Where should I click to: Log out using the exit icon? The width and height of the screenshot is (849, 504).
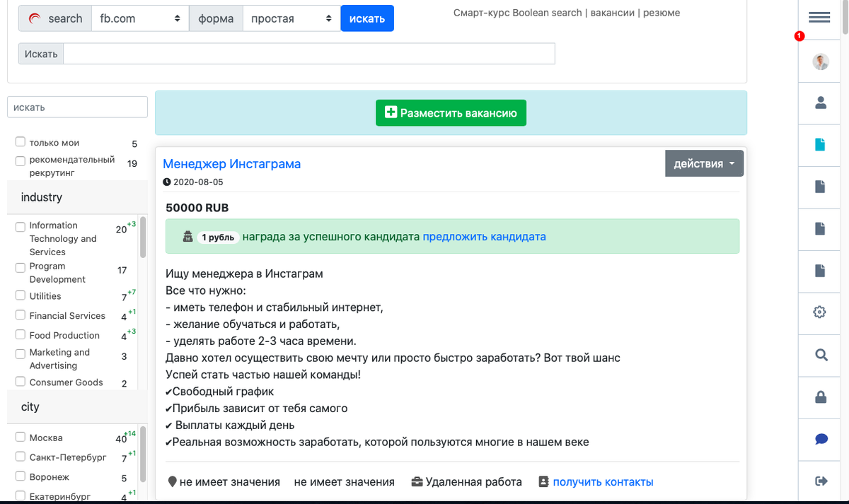coord(819,481)
